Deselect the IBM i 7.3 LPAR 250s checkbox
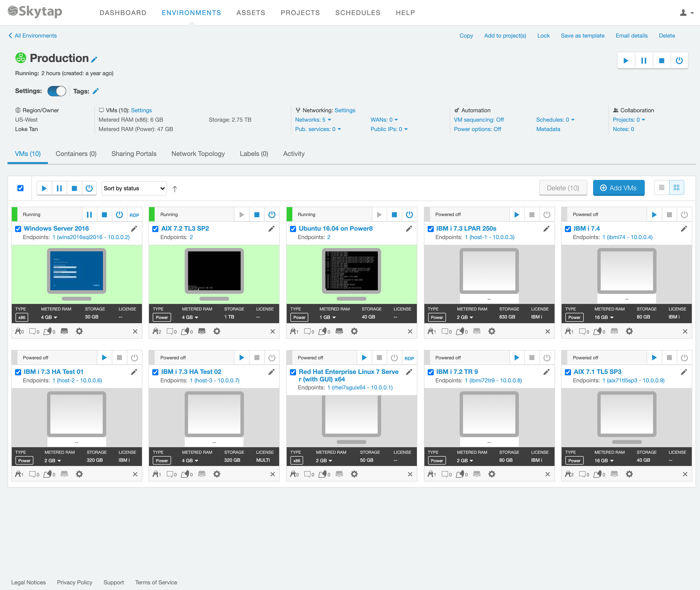Image resolution: width=700 pixels, height=590 pixels. click(x=431, y=229)
